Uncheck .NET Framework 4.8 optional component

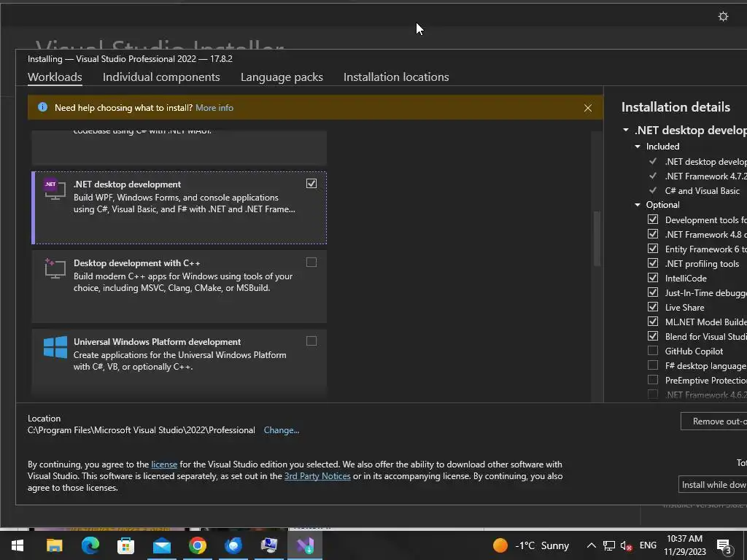pos(653,234)
